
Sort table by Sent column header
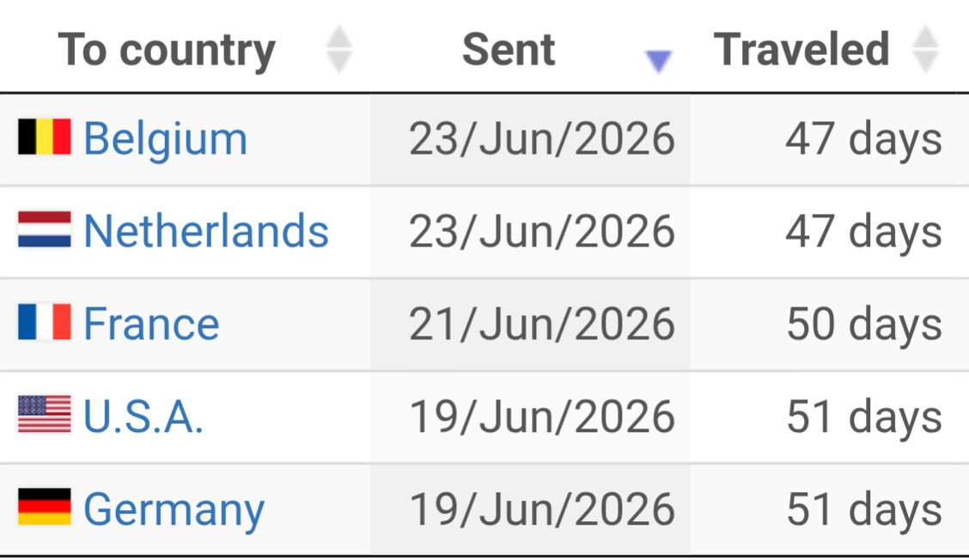pyautogui.click(x=509, y=50)
